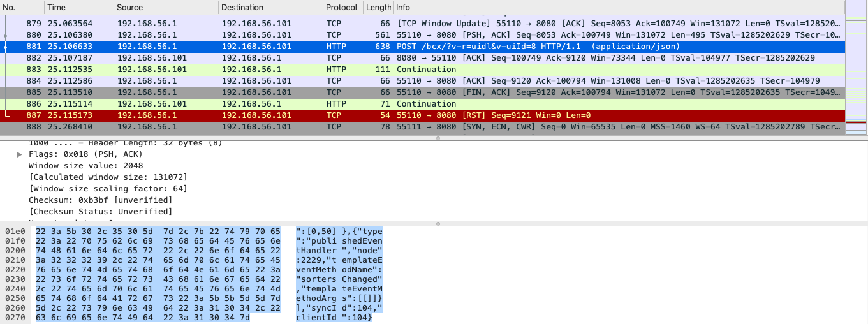This screenshot has width=868, height=324.
Task: Sort packets by the Time column header
Action: click(79, 8)
